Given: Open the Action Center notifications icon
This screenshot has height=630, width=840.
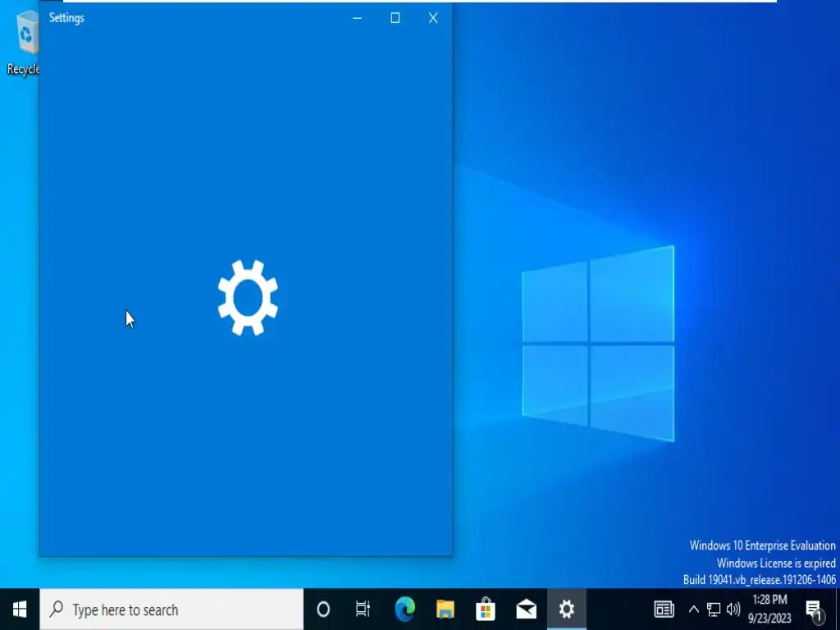Looking at the screenshot, I should [815, 609].
